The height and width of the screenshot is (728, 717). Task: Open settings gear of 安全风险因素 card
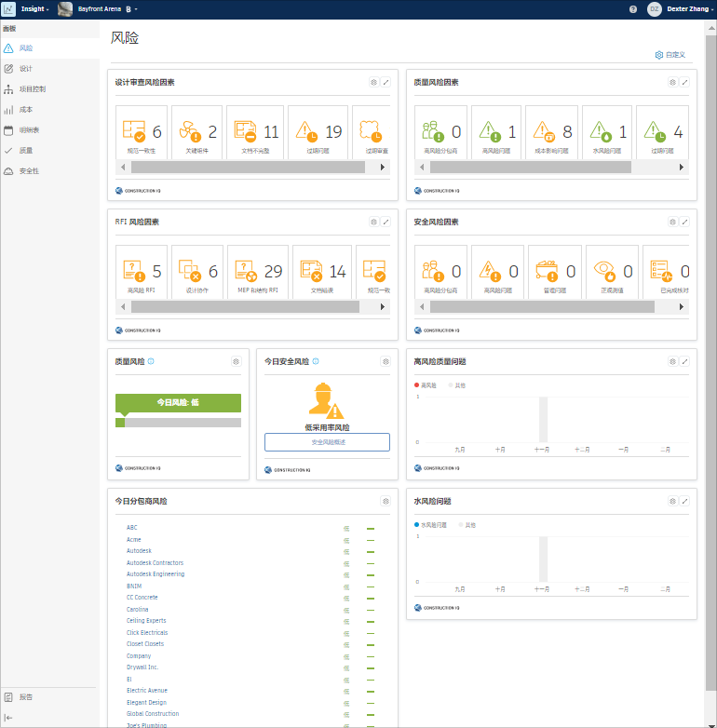pyautogui.click(x=672, y=222)
